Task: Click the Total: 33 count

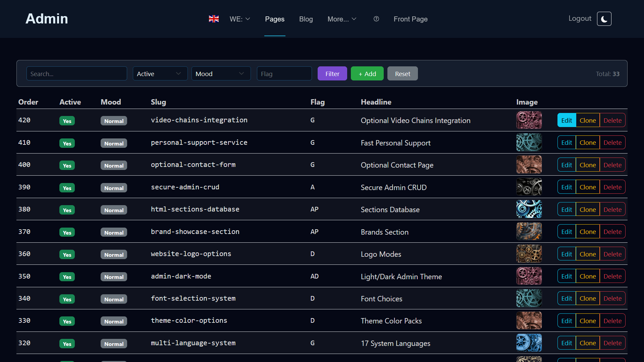Action: click(607, 74)
